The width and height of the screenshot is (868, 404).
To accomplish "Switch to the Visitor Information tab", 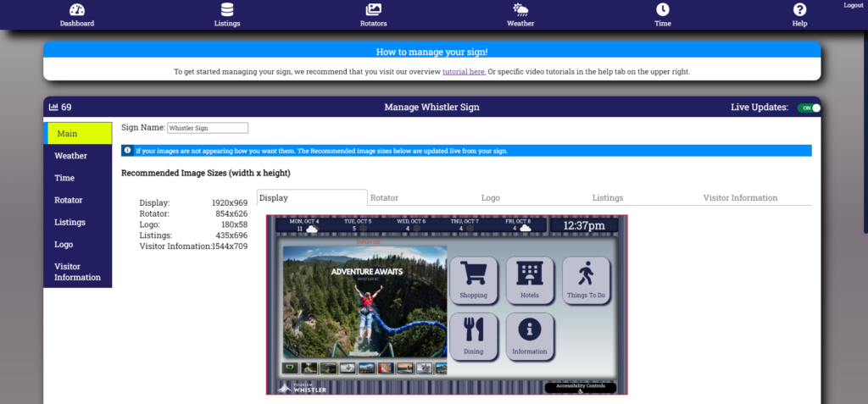I will coord(739,198).
